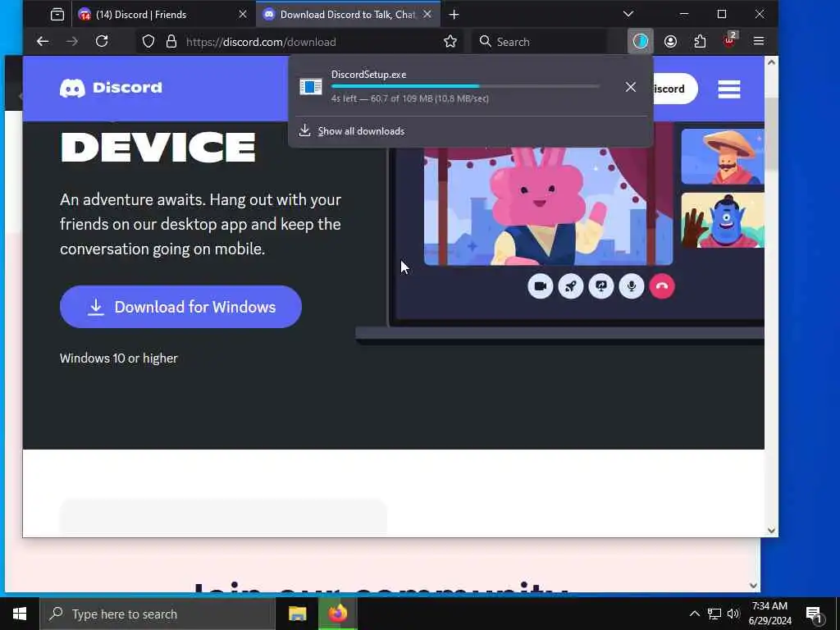Click the microphone icon in illustration
Image resolution: width=840 pixels, height=630 pixels.
[x=632, y=286]
